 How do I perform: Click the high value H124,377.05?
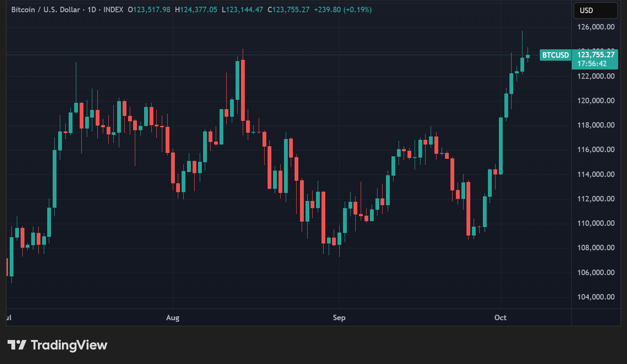tap(196, 9)
